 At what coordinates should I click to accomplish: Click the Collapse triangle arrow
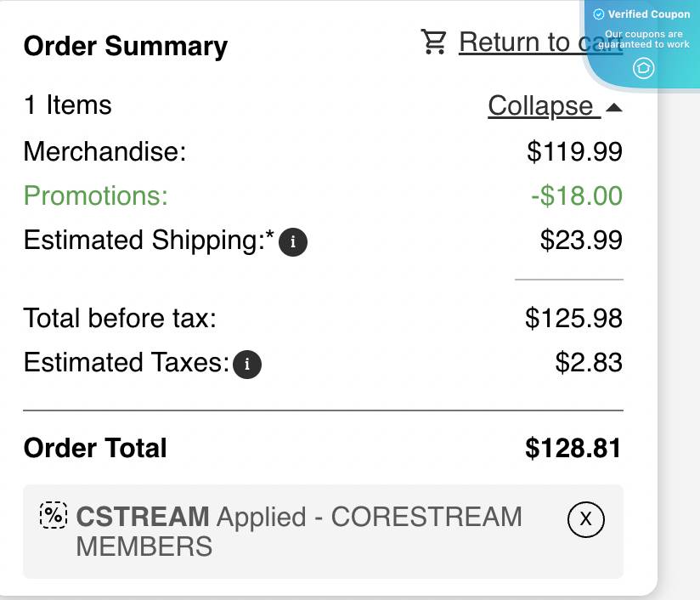pos(614,108)
